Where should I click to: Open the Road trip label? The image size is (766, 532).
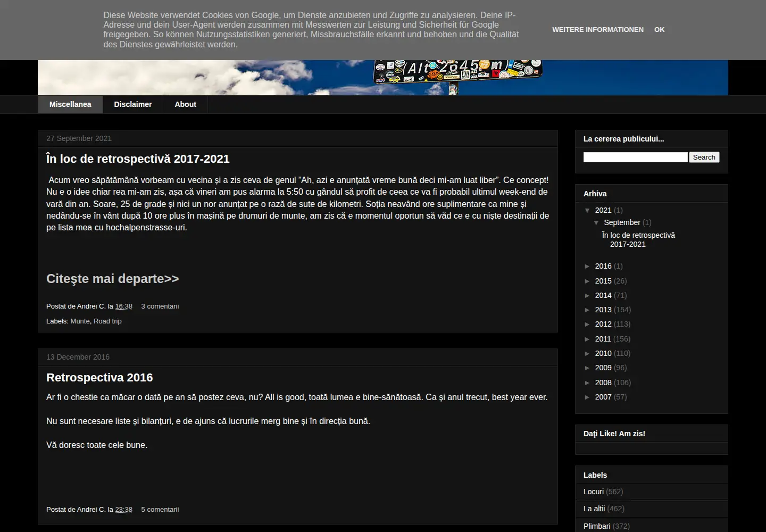pos(107,321)
